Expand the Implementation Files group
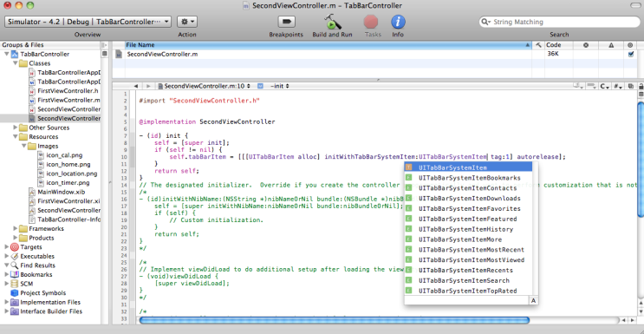This screenshot has height=334, width=644. point(7,302)
